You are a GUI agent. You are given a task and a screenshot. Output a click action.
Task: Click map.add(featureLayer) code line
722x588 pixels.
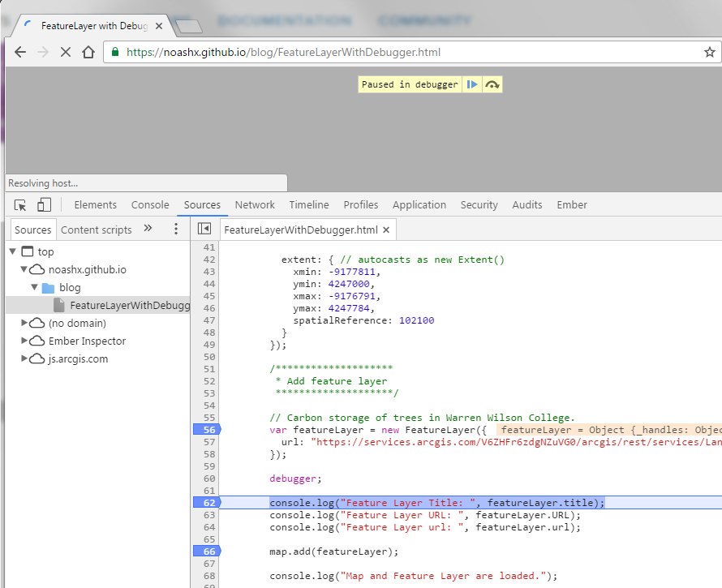(x=334, y=552)
